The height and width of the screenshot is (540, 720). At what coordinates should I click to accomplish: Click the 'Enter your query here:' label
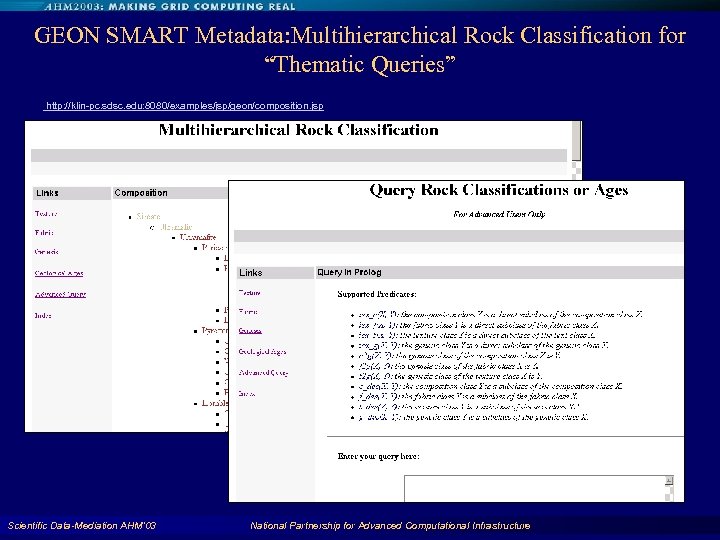pos(378,456)
